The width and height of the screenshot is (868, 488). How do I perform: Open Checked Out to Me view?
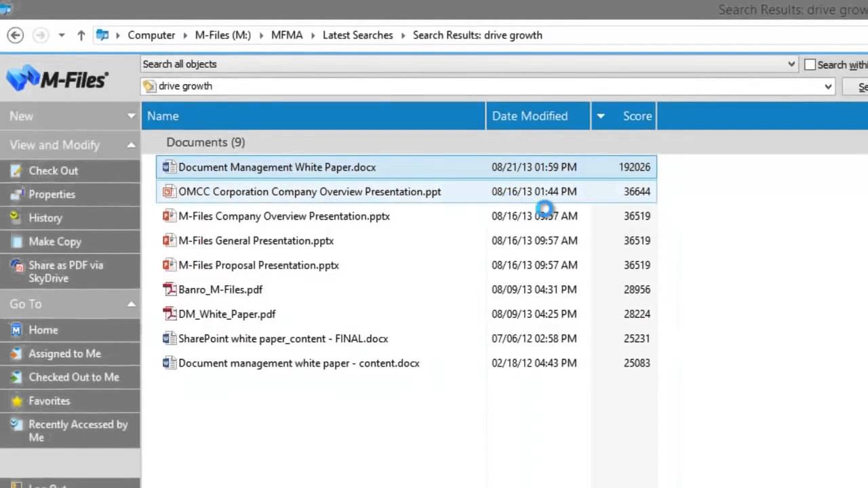click(x=73, y=378)
